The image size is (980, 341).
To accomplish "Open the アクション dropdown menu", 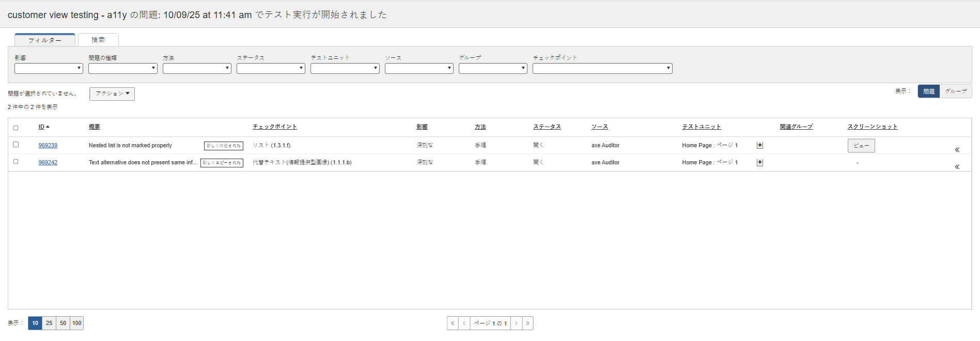I will coord(112,94).
